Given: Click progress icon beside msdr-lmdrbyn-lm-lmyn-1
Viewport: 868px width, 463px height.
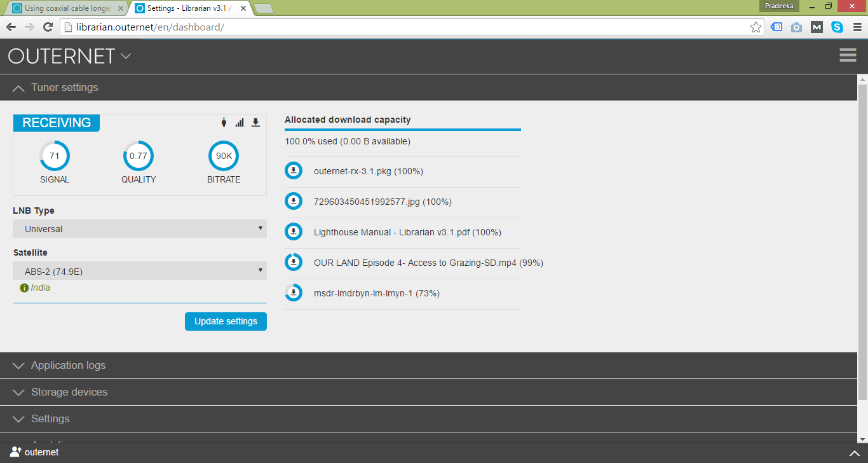Looking at the screenshot, I should [x=294, y=293].
